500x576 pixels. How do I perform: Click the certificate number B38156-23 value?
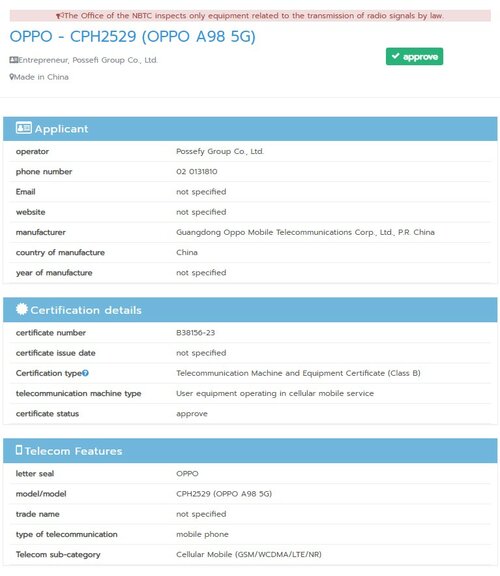(195, 333)
